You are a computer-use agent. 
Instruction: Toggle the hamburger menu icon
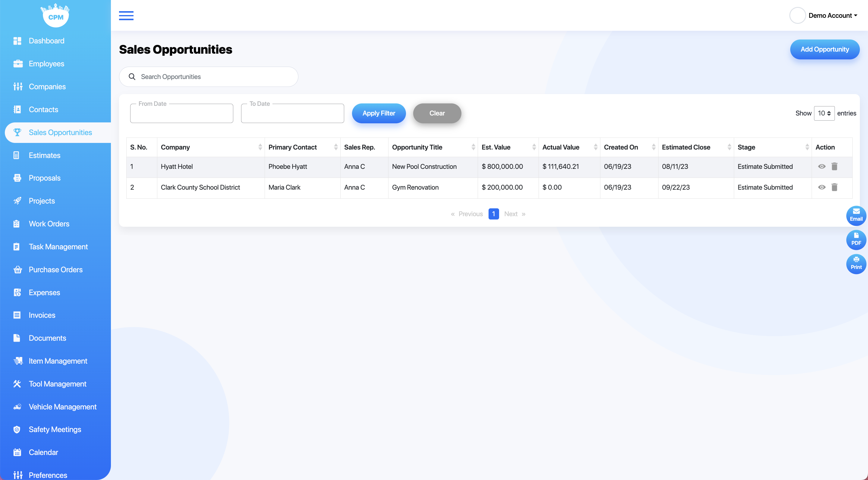[x=126, y=15]
